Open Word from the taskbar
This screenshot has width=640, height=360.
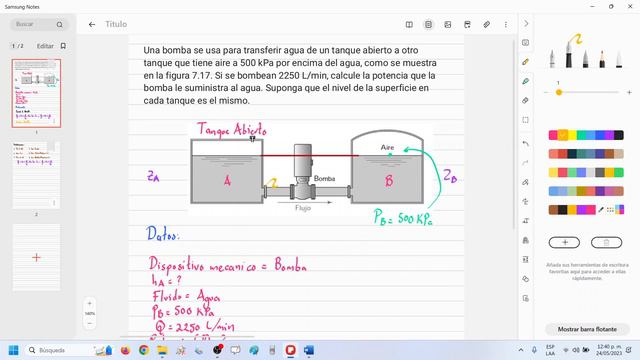[x=309, y=350]
